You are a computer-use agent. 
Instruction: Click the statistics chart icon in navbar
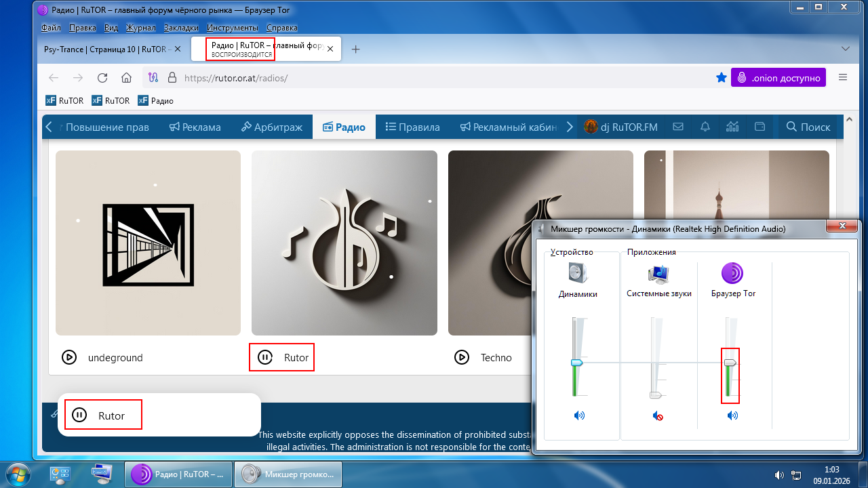[x=732, y=127]
